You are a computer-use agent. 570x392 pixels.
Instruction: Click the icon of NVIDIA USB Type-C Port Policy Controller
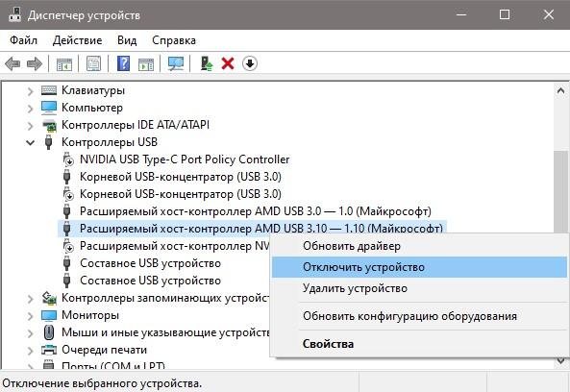point(67,159)
